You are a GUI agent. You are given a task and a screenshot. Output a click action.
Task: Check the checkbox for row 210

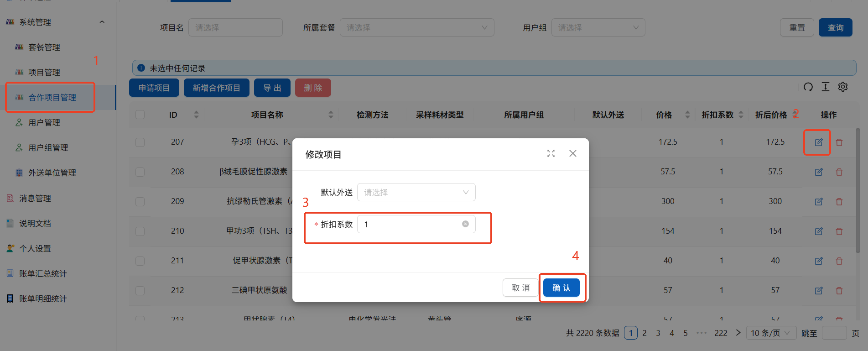(x=140, y=231)
